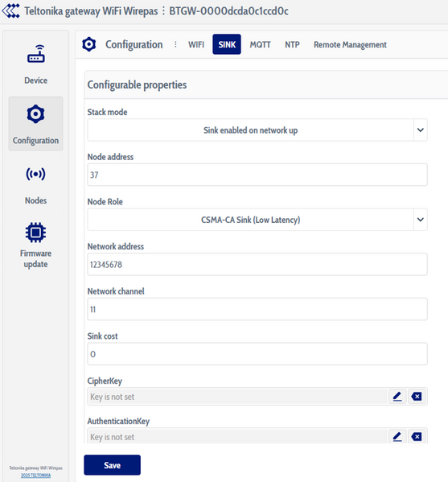The width and height of the screenshot is (448, 482).
Task: Open Firmware update chip icon
Action: (x=35, y=233)
